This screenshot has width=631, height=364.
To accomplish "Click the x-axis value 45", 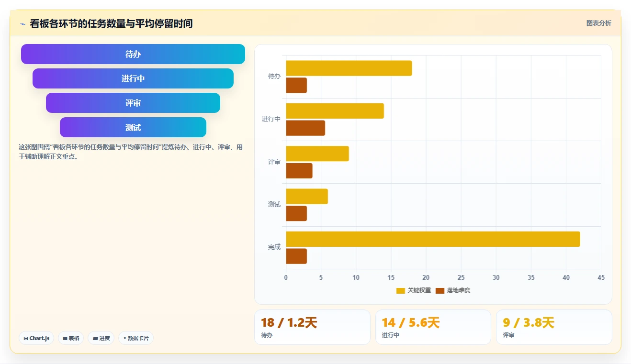I will (601, 278).
